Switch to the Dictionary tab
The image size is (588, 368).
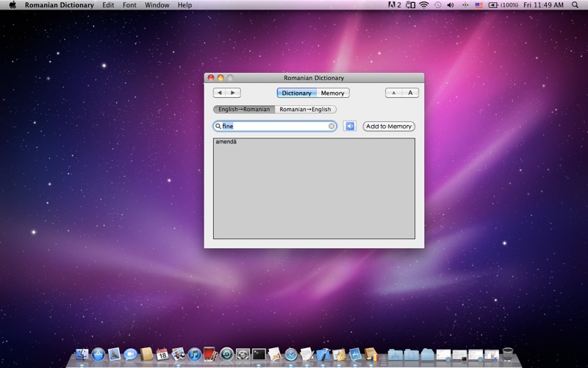click(x=297, y=93)
